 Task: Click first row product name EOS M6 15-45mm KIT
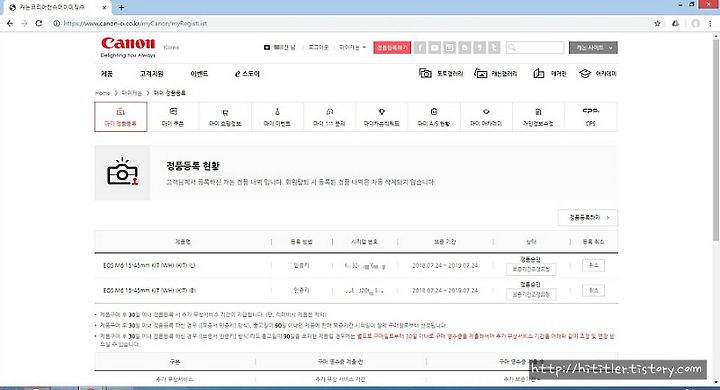click(x=149, y=266)
